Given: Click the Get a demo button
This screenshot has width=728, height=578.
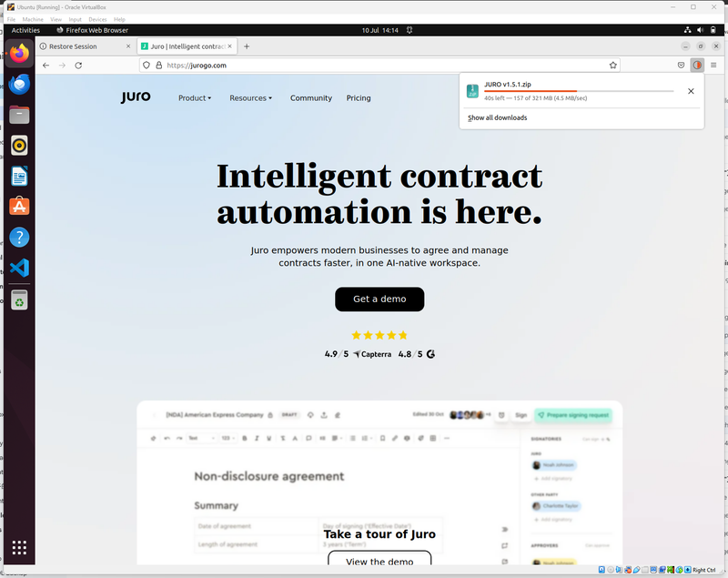Looking at the screenshot, I should pos(379,299).
